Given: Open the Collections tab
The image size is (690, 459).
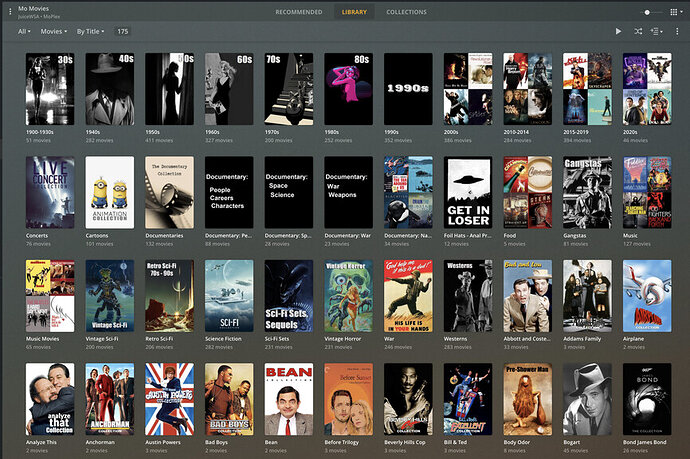Looking at the screenshot, I should [x=407, y=12].
